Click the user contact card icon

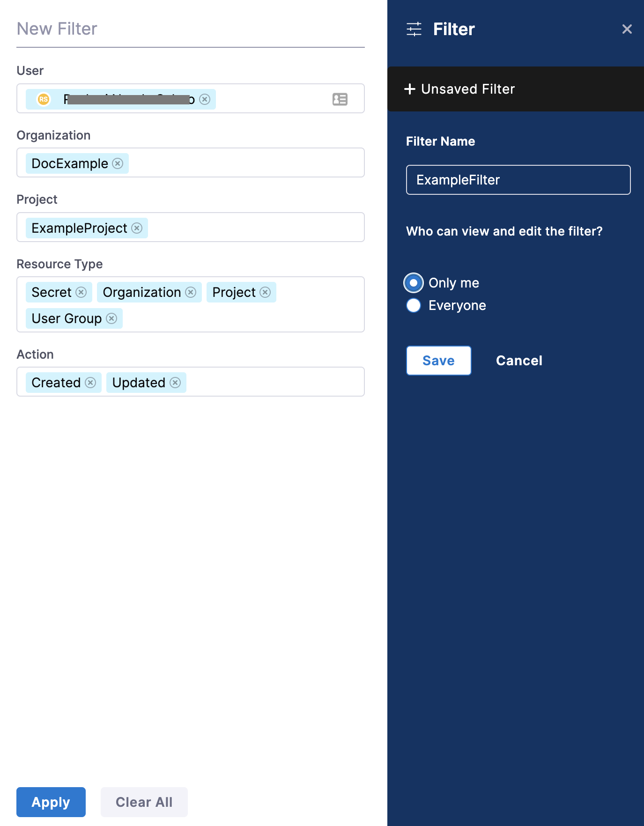(x=340, y=99)
